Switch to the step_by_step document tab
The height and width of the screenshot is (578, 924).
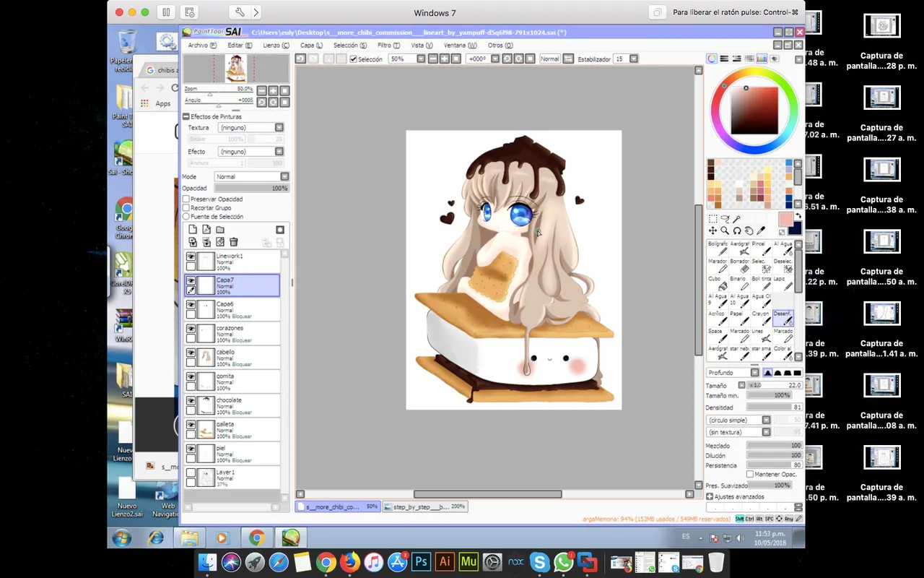(424, 507)
